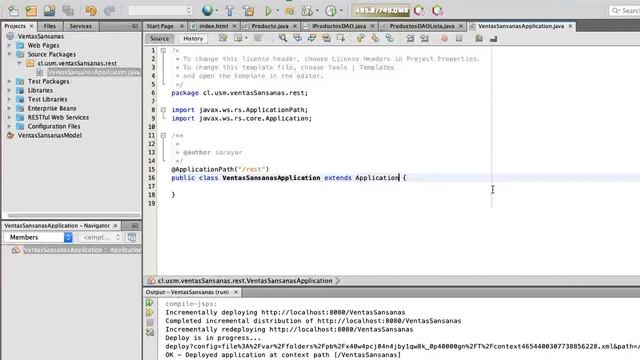Run the project with green play icon

pos(268,11)
